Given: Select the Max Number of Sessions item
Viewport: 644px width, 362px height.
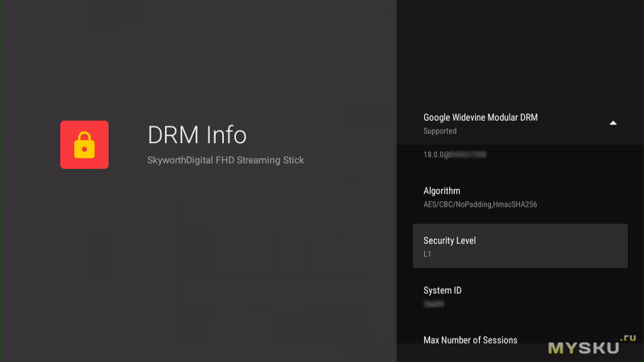Looking at the screenshot, I should (470, 340).
